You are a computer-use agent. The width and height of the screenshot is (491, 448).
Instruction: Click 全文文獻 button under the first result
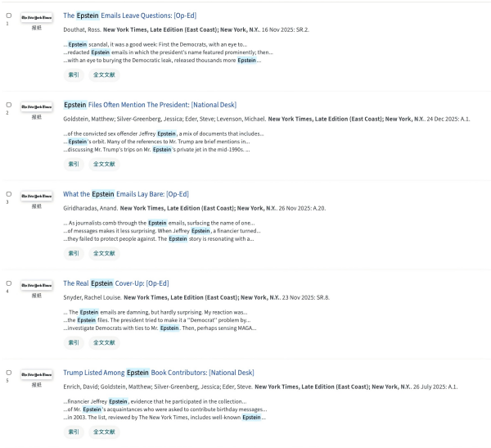click(104, 75)
